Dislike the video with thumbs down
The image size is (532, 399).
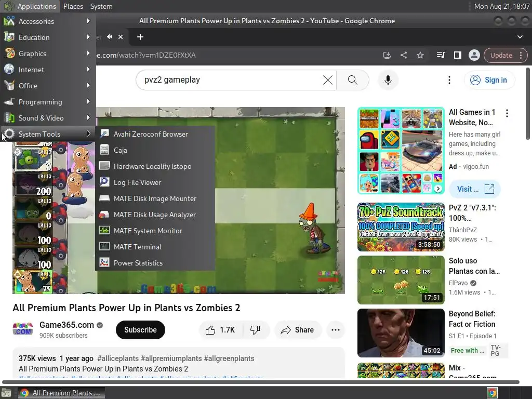click(255, 330)
